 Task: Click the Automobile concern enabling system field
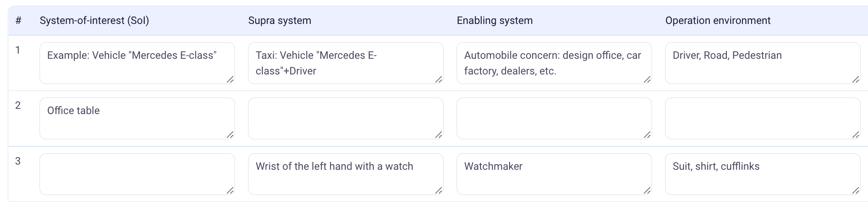pos(554,63)
